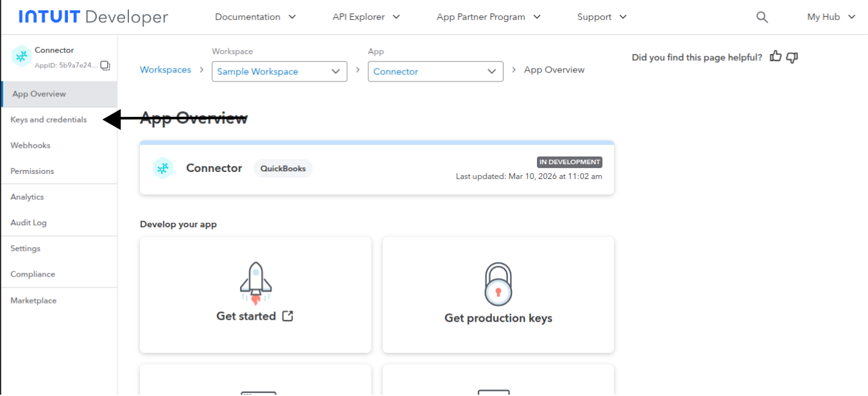Expand the App Partner Program menu
Screen dimensions: 868x396
click(488, 17)
